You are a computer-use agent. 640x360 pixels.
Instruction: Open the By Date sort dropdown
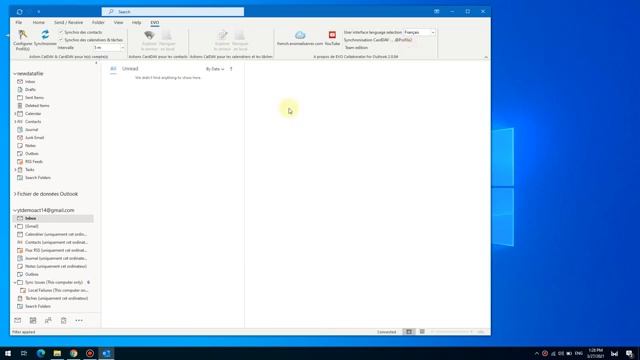tap(215, 69)
